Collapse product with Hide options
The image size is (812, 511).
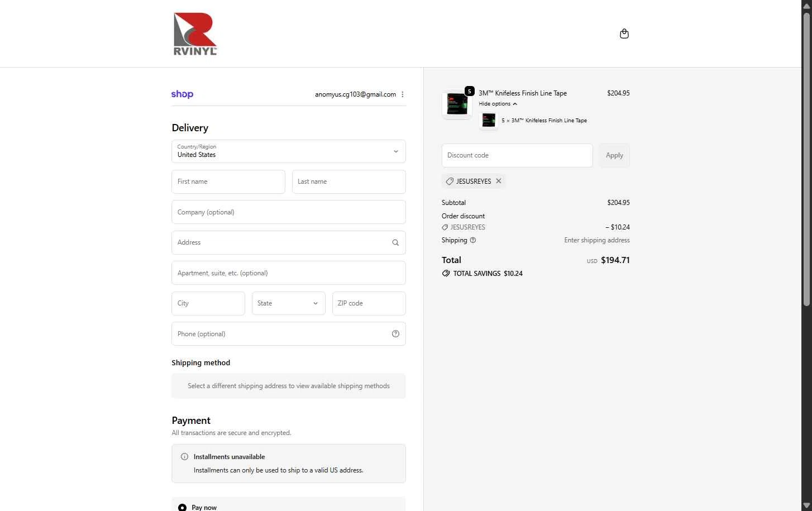(498, 104)
